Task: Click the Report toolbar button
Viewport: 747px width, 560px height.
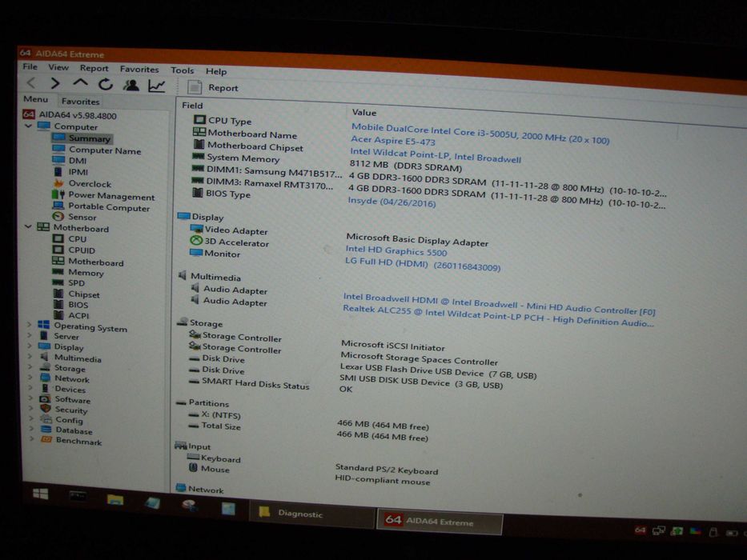Action: (213, 88)
